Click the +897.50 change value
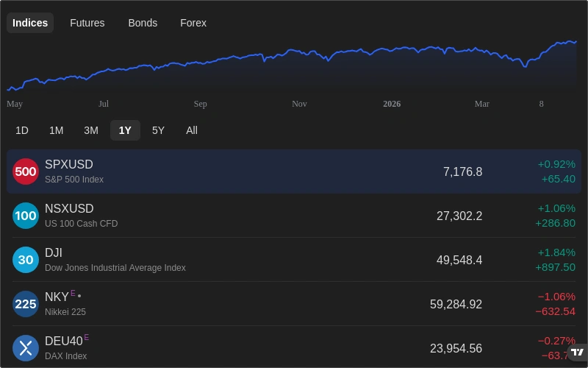 pyautogui.click(x=556, y=267)
